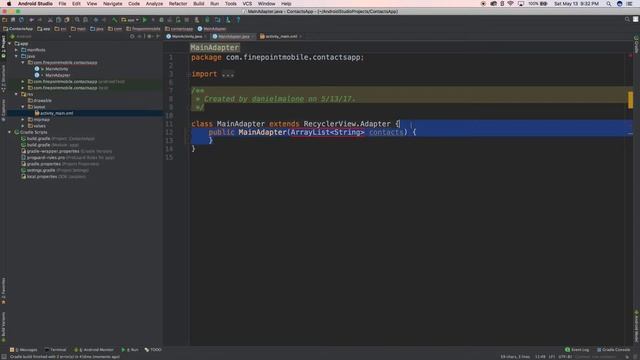Open the File menu
This screenshot has width=640, height=360.
click(x=62, y=4)
